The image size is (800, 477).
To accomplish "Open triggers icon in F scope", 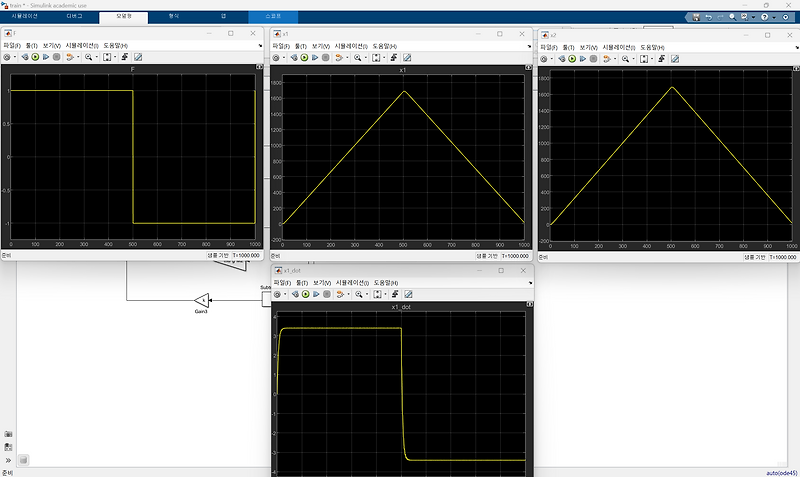I will point(124,57).
